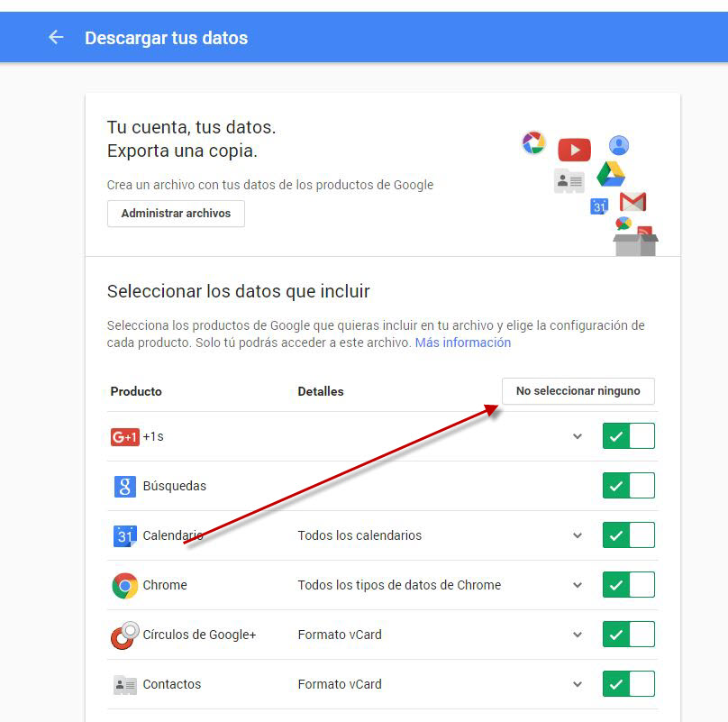This screenshot has width=728, height=722.
Task: Expand Círculos de Google+ format chevron
Action: tap(578, 635)
